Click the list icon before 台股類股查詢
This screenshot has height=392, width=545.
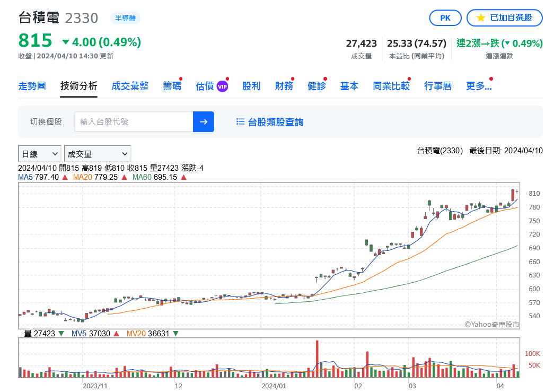(x=240, y=122)
